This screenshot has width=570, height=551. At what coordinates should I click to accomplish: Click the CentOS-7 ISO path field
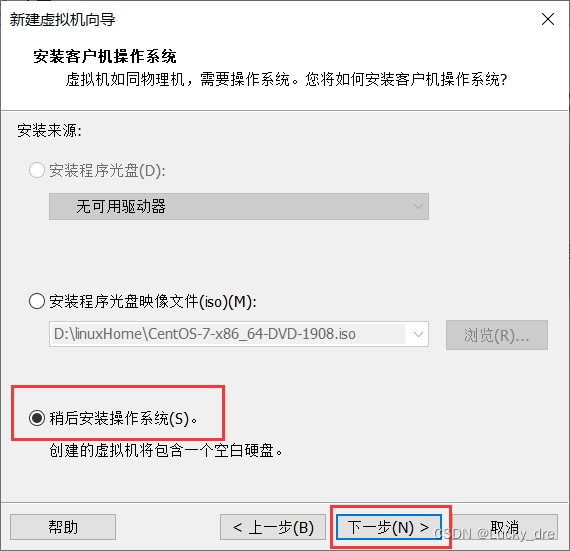(x=227, y=334)
